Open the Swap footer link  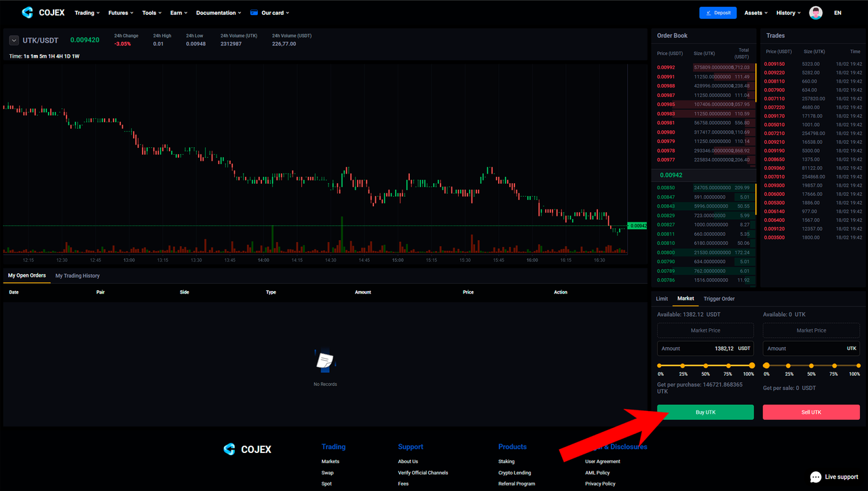point(328,473)
